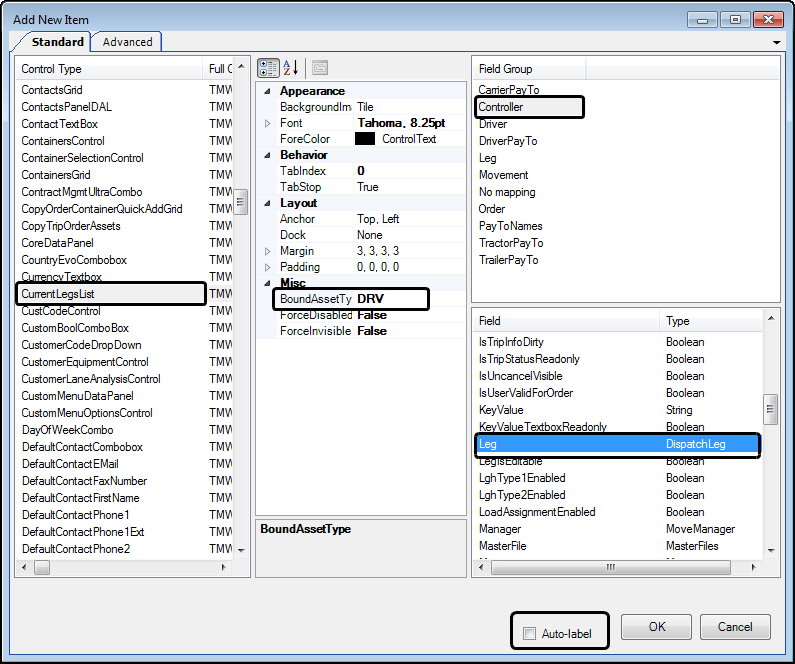The height and width of the screenshot is (664, 795).
Task: Expand the Margin property
Action: tap(267, 251)
